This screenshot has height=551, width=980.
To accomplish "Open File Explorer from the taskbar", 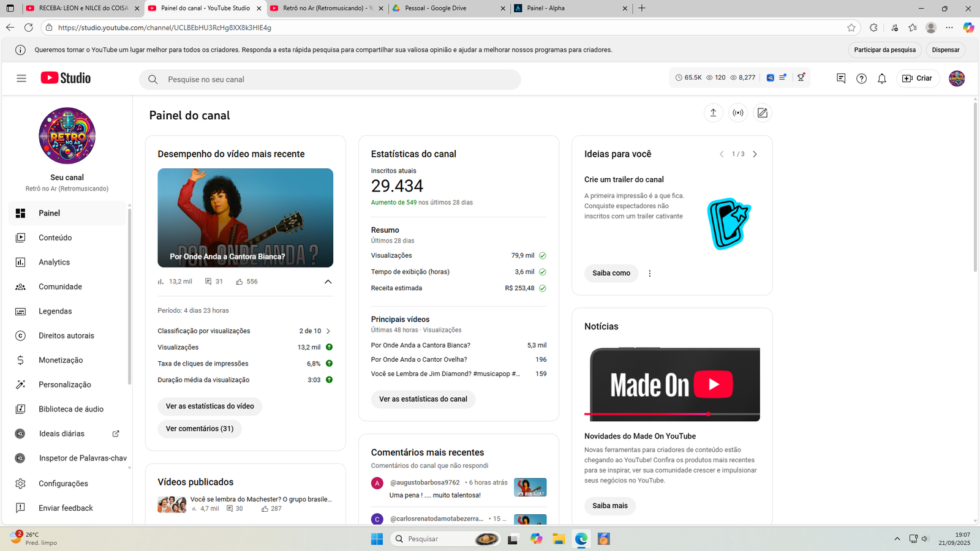I will (x=559, y=539).
